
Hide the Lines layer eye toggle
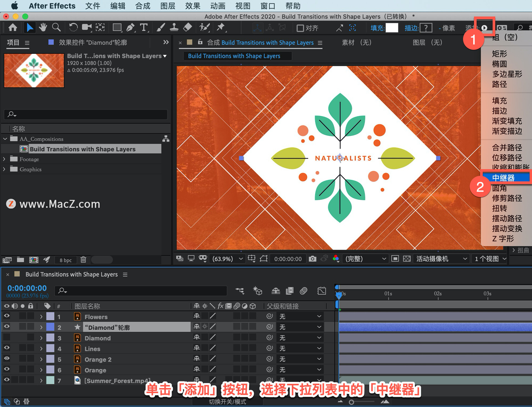[x=6, y=348]
